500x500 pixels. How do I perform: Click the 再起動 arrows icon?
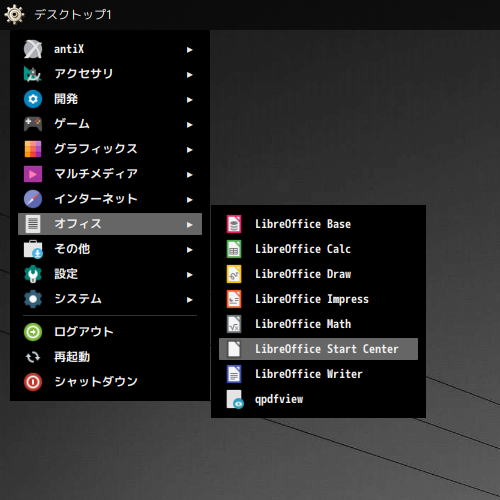(33, 357)
